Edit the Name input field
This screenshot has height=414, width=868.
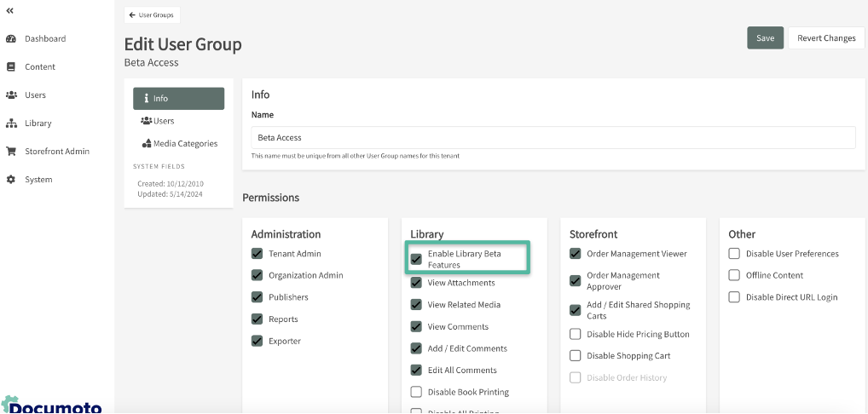coord(553,137)
